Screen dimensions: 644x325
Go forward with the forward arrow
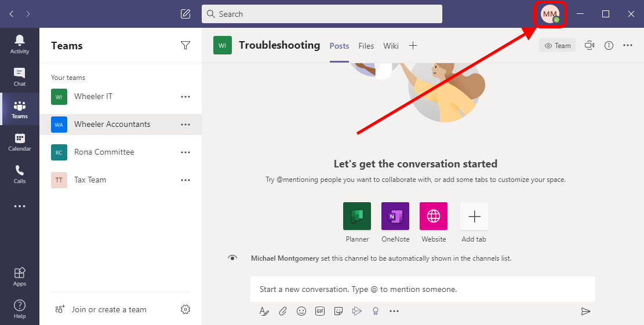pyautogui.click(x=28, y=14)
